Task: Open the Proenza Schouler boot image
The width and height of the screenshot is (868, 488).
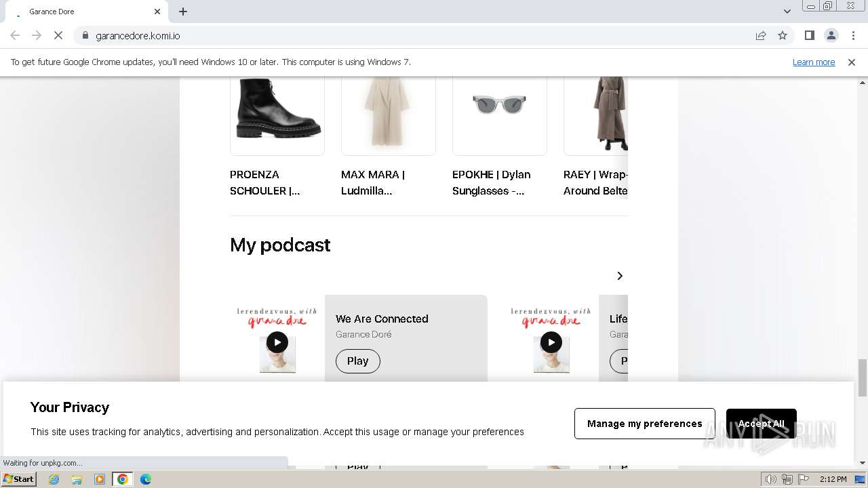Action: pyautogui.click(x=277, y=116)
